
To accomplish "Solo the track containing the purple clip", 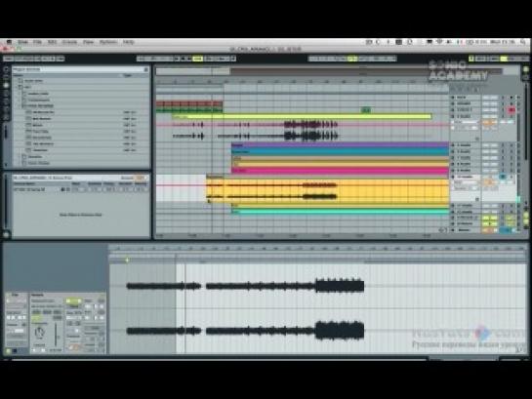I will 503,145.
